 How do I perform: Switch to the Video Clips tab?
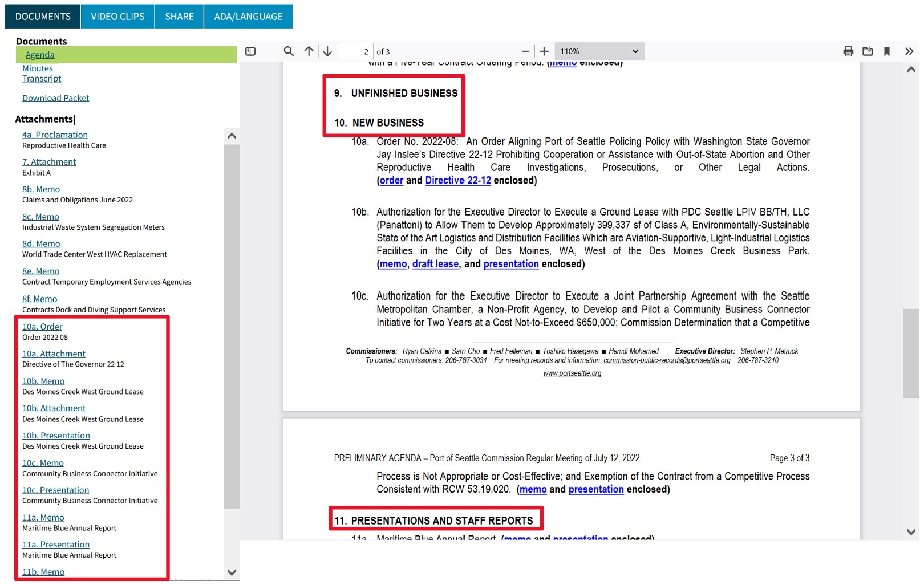pyautogui.click(x=117, y=17)
